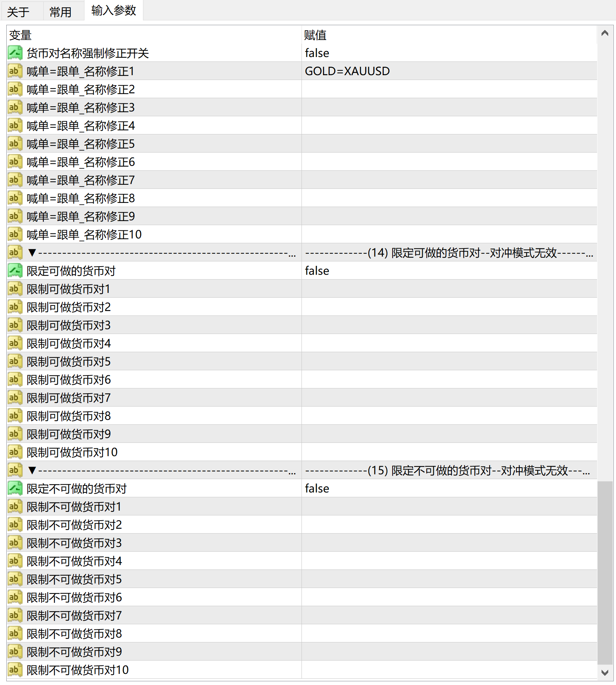Click the ab icon beside 限制可做货币对7

coord(14,397)
